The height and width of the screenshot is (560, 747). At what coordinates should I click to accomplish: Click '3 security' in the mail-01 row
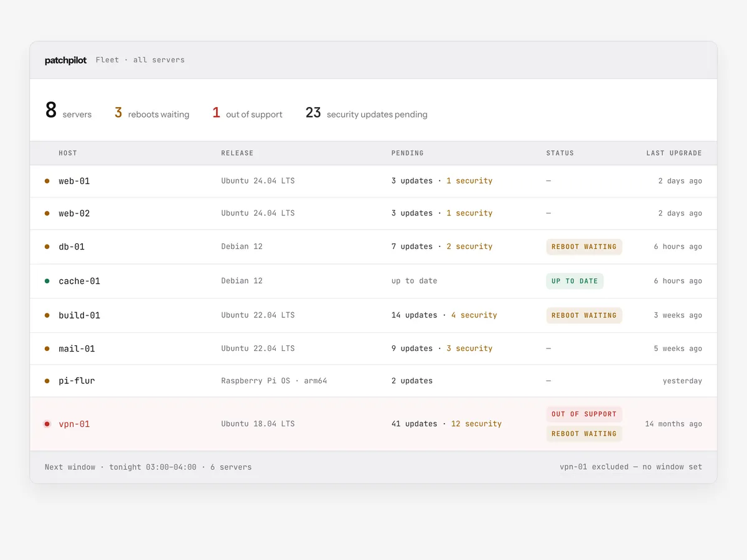[469, 349]
